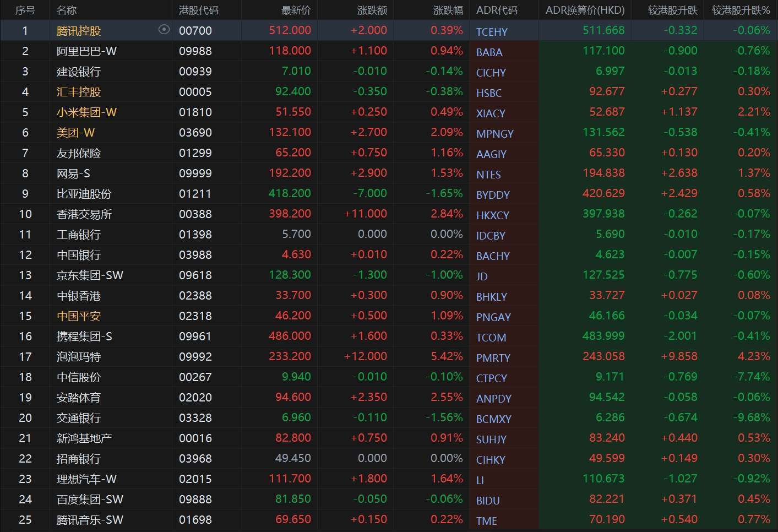
Task: Open the 小米集团-W stock entry
Action: click(x=87, y=112)
